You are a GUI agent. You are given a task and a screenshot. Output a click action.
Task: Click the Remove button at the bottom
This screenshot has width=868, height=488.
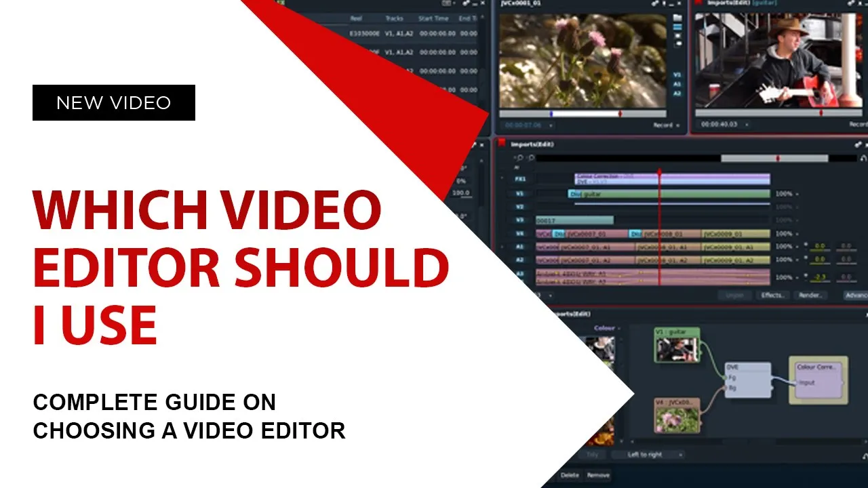pos(597,475)
